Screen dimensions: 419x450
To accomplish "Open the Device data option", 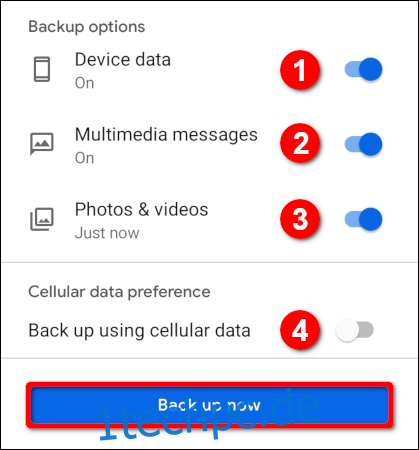I will click(x=123, y=60).
